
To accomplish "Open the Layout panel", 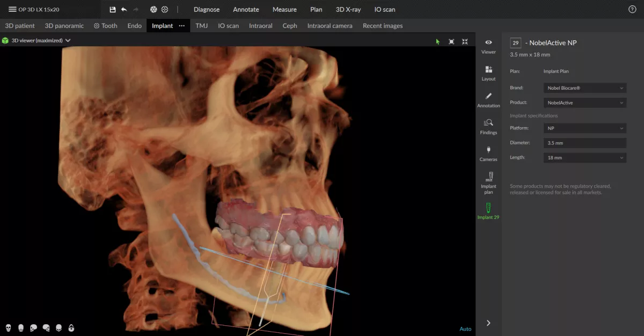I will 488,73.
